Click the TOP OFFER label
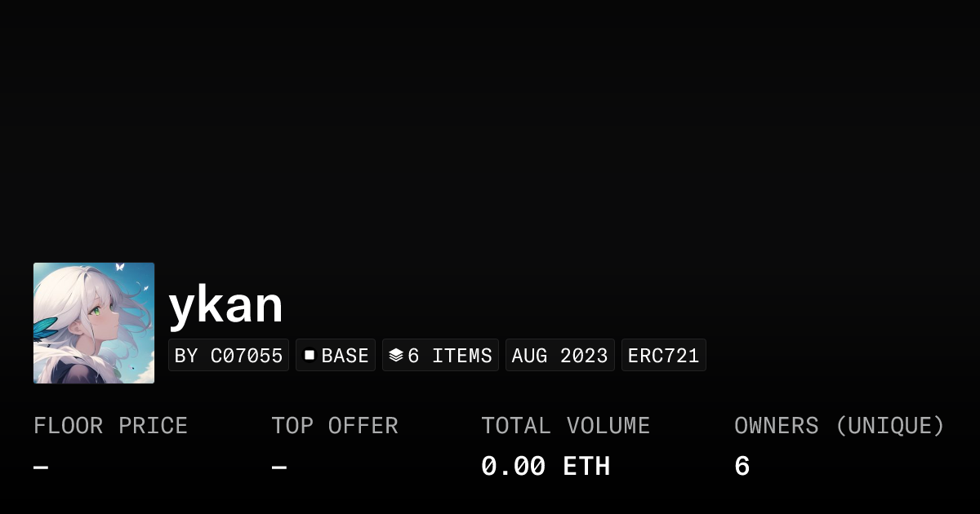The image size is (980, 514). tap(334, 426)
